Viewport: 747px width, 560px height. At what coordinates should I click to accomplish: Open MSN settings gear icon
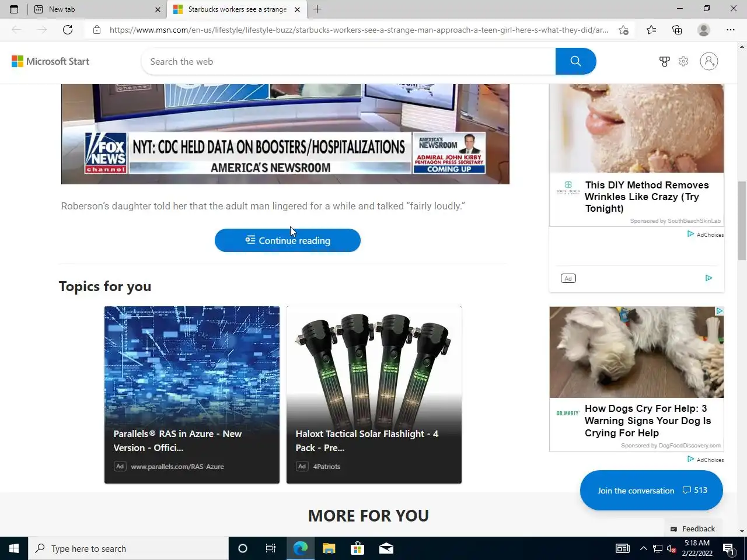point(683,61)
